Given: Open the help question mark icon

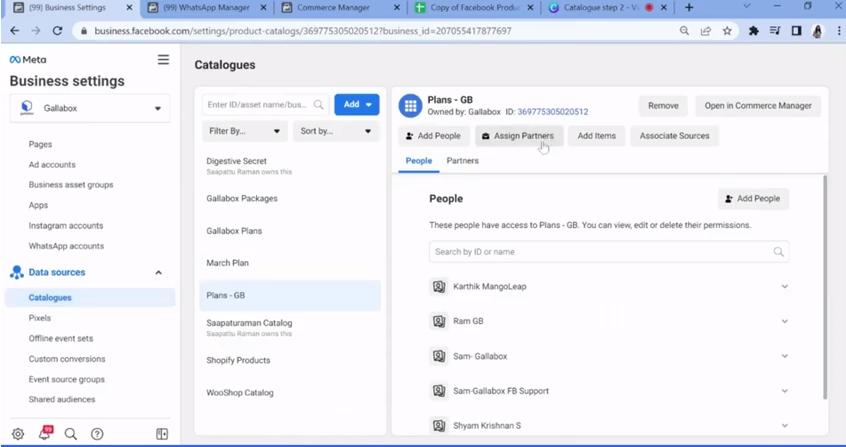Looking at the screenshot, I should tap(97, 434).
